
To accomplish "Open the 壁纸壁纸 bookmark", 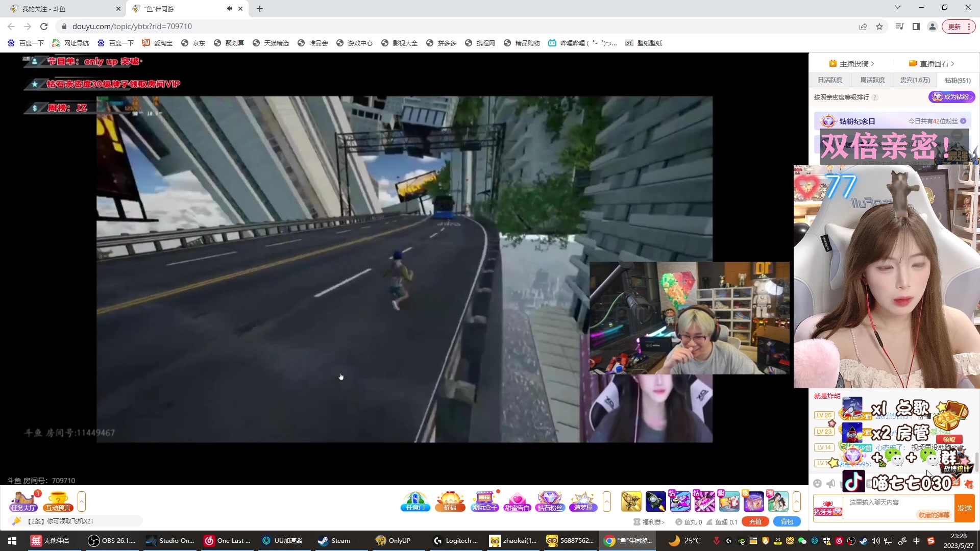I will (x=644, y=43).
